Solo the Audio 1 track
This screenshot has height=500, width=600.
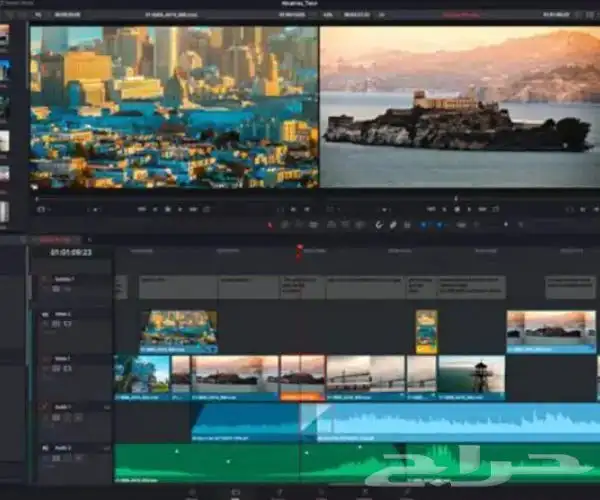pyautogui.click(x=67, y=418)
